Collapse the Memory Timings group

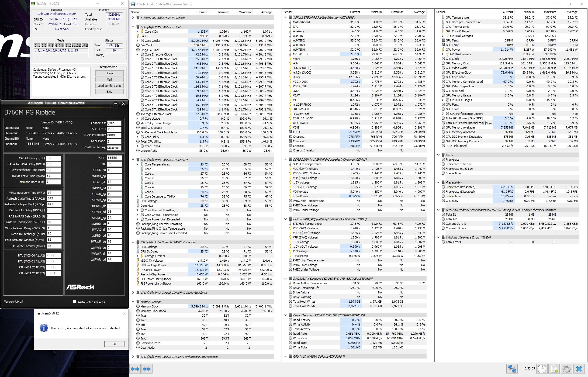133,302
